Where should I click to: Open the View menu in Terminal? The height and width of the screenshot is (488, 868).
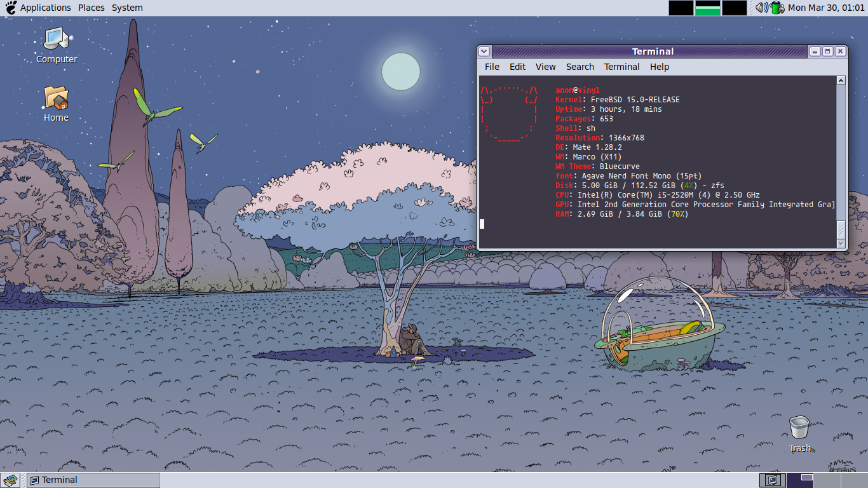point(545,67)
